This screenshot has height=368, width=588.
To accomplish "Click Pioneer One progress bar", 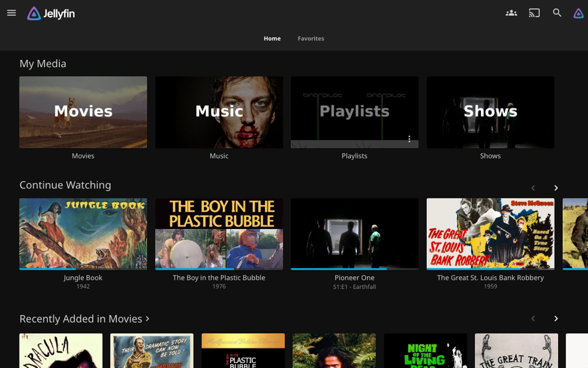I will [x=355, y=269].
